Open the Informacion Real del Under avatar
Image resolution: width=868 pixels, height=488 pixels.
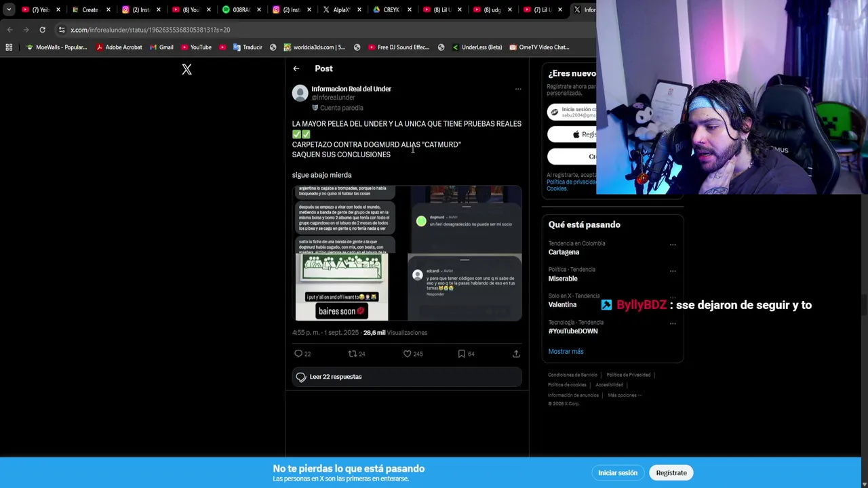tap(300, 94)
